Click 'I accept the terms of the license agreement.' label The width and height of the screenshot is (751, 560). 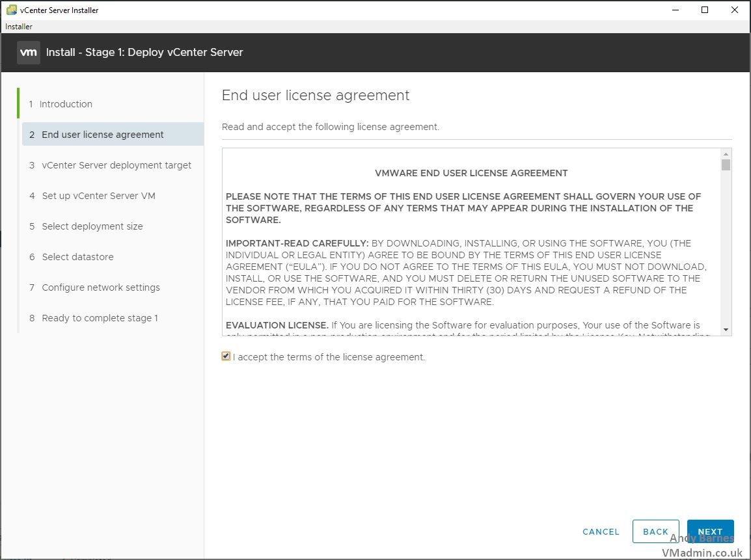(x=329, y=357)
